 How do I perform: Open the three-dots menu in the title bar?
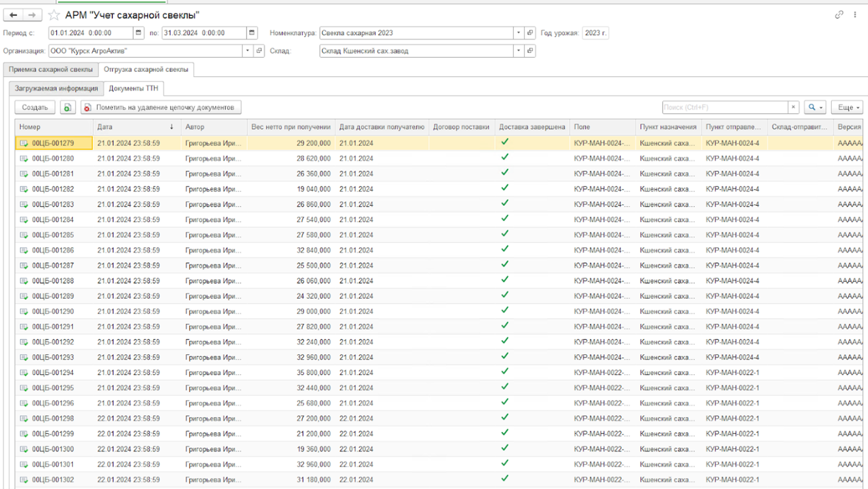pyautogui.click(x=856, y=15)
